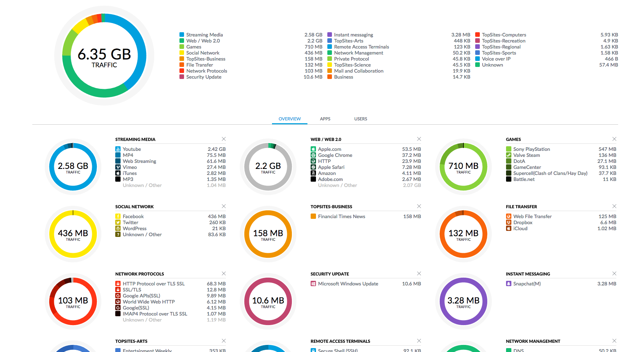Close the Games panel
The width and height of the screenshot is (644, 352).
pyautogui.click(x=615, y=139)
